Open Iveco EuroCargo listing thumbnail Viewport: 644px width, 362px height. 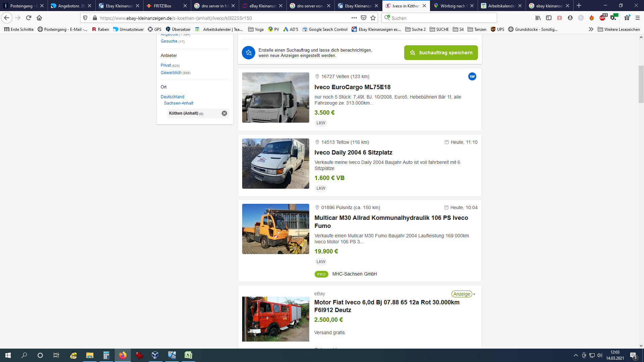(x=276, y=98)
